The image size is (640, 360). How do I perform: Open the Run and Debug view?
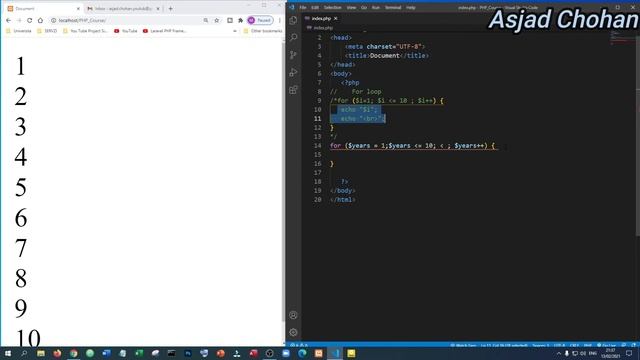pos(293,72)
